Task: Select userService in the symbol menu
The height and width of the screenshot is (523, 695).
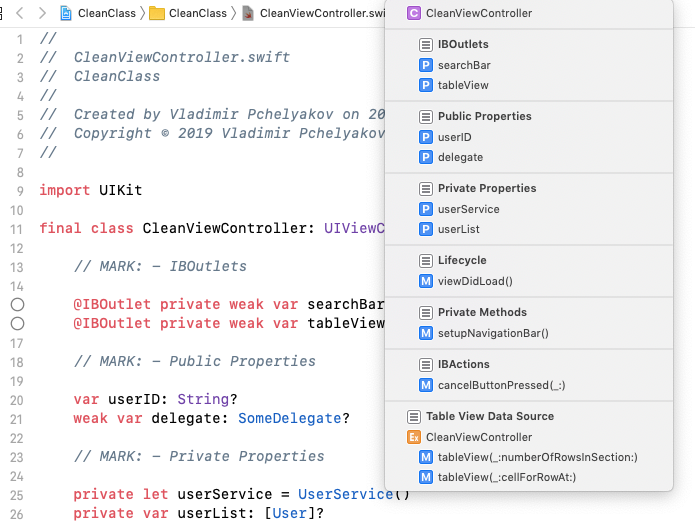Action: point(468,209)
